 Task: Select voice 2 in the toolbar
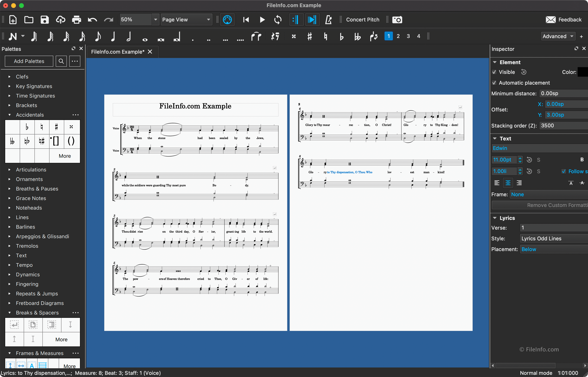(x=398, y=36)
